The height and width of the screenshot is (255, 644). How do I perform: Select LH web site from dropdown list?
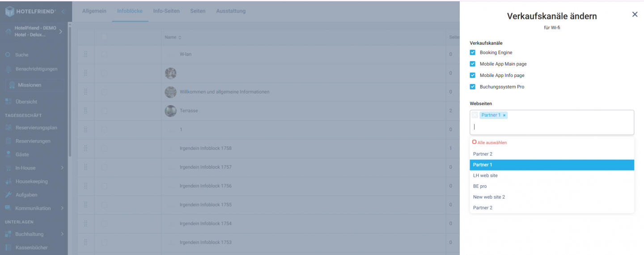(x=485, y=175)
